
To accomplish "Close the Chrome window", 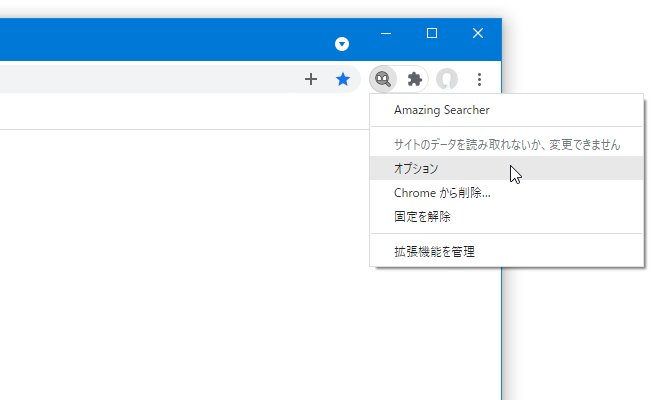I will [x=478, y=33].
